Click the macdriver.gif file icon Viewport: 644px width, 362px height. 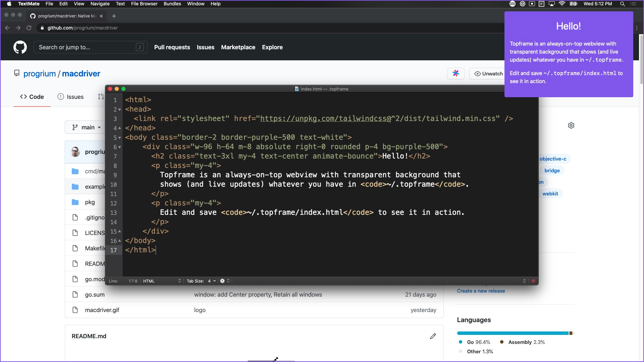75,310
